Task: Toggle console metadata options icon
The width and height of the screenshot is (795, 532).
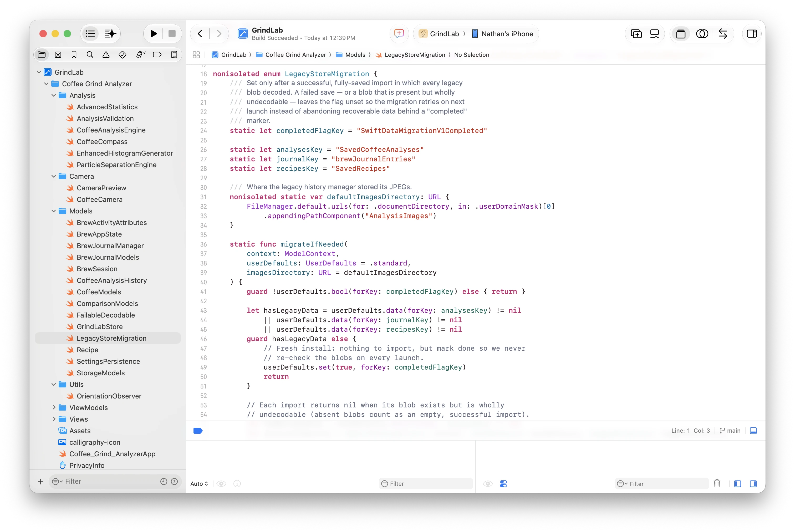Action: pyautogui.click(x=503, y=484)
